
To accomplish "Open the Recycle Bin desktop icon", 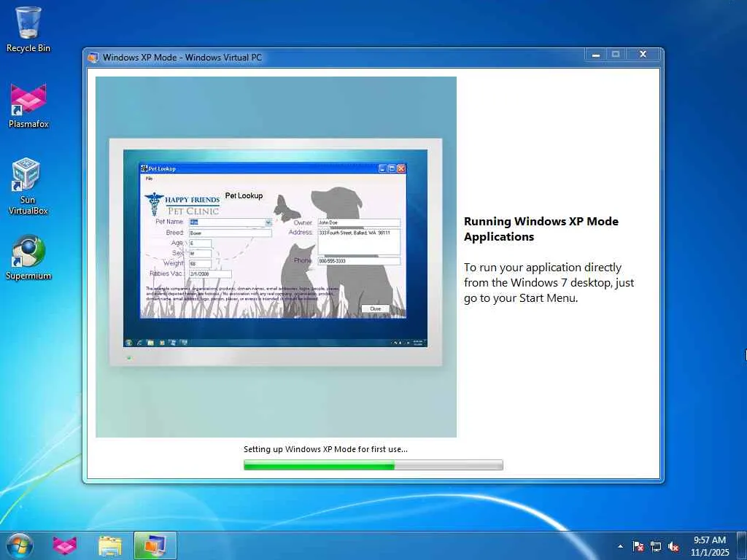I will pos(28,29).
